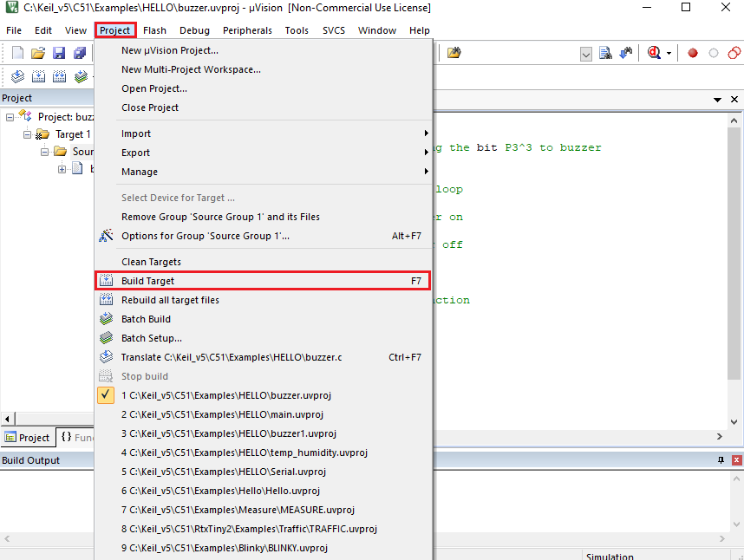Click the hollow-circle Enable/Disable Breakpoint icon
The height and width of the screenshot is (560, 744).
point(713,53)
